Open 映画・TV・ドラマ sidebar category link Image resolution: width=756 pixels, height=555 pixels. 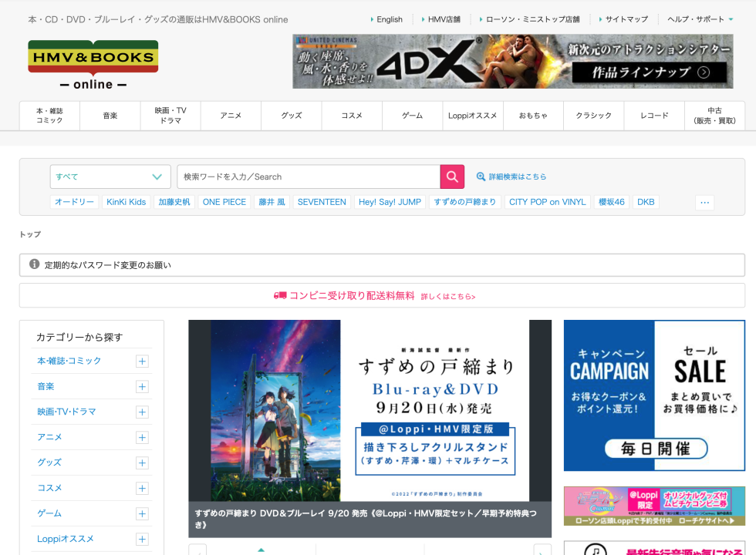[66, 412]
